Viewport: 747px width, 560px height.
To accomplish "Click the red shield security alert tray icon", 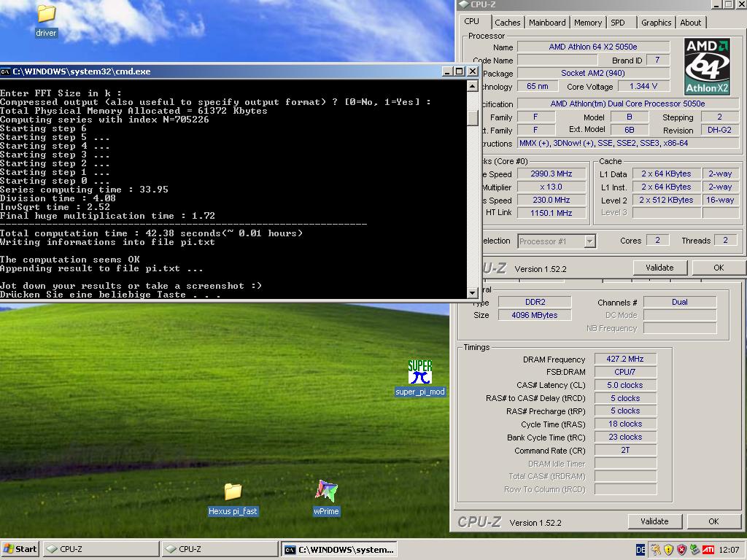I will (682, 550).
